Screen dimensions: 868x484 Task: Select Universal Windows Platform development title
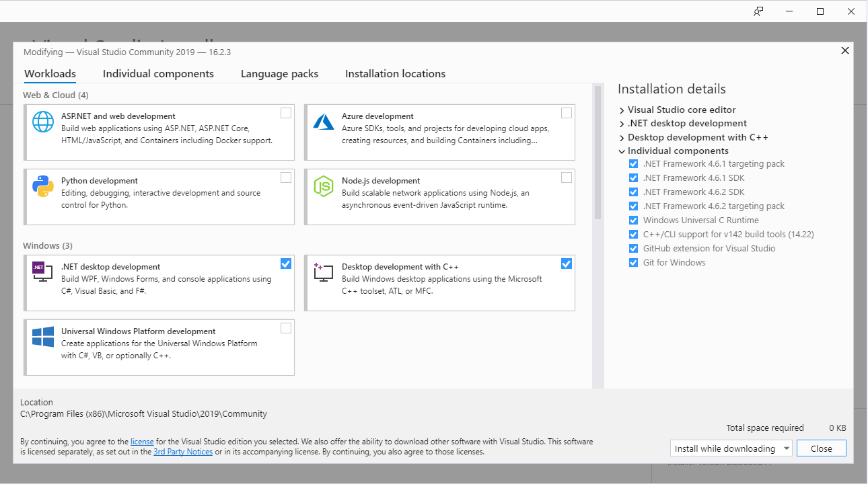pyautogui.click(x=139, y=331)
